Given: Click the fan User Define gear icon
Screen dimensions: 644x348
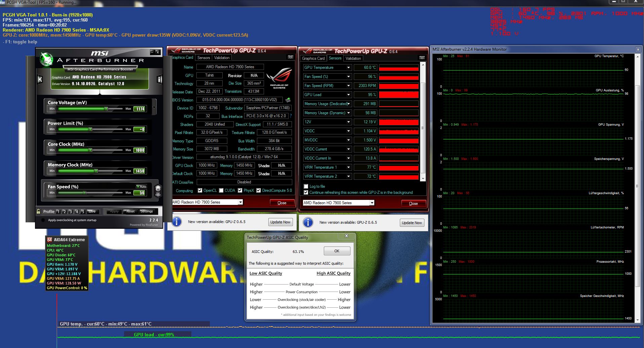Looking at the screenshot, I should [x=158, y=190].
